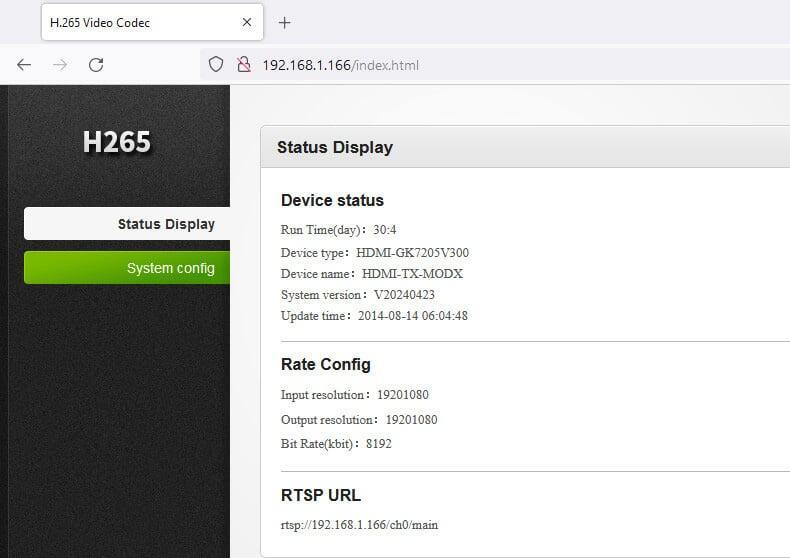Click the Status Display panel header
Image resolution: width=790 pixels, height=558 pixels.
click(335, 147)
